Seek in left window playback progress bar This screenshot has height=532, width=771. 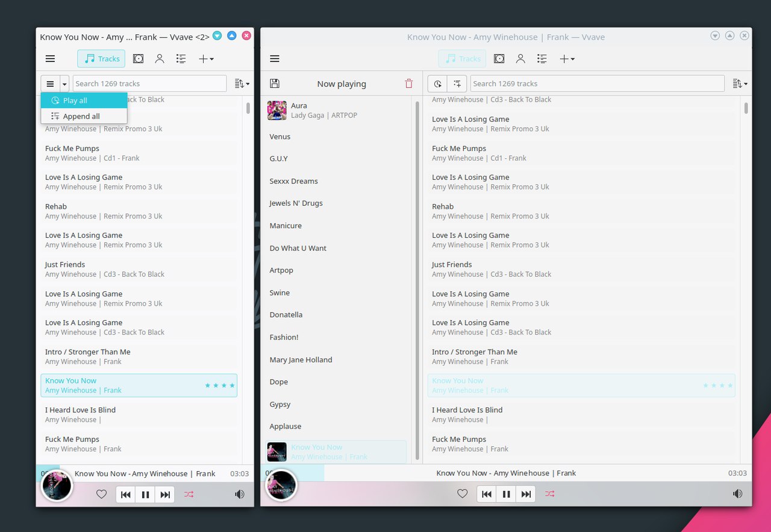click(x=145, y=473)
